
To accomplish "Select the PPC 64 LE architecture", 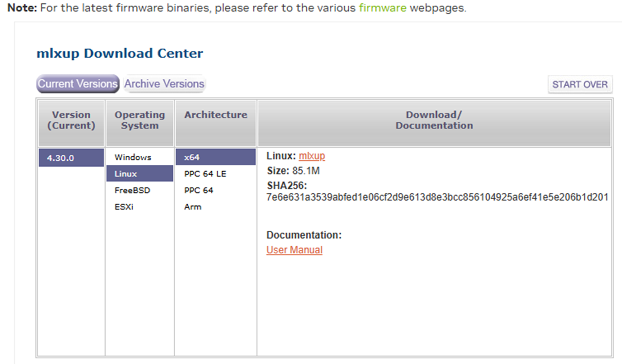I will point(205,174).
